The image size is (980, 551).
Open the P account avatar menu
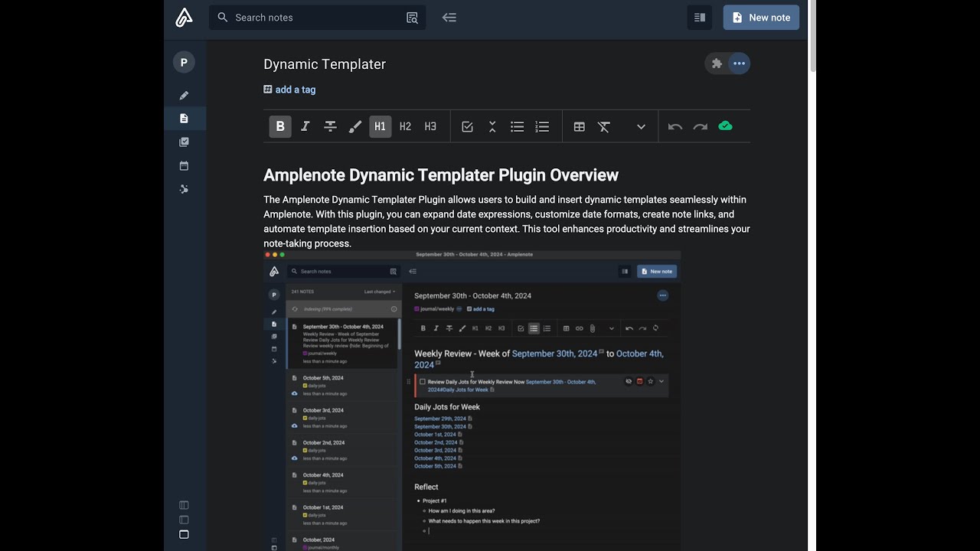point(184,62)
